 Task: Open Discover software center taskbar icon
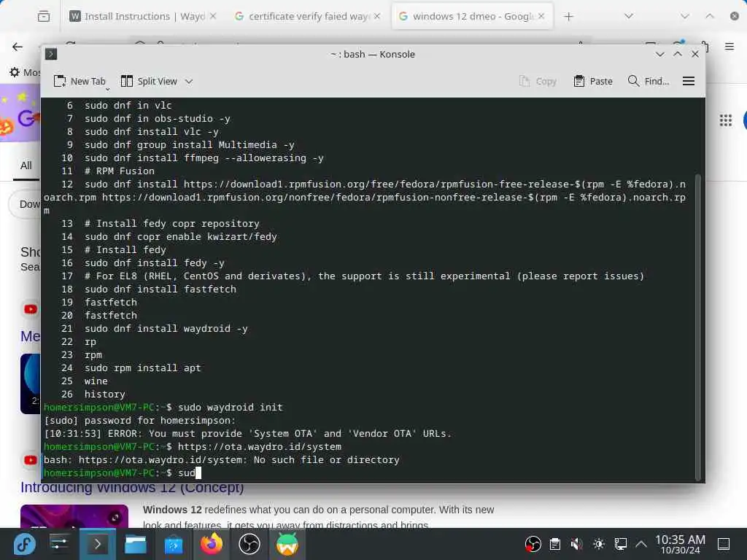[x=174, y=544]
